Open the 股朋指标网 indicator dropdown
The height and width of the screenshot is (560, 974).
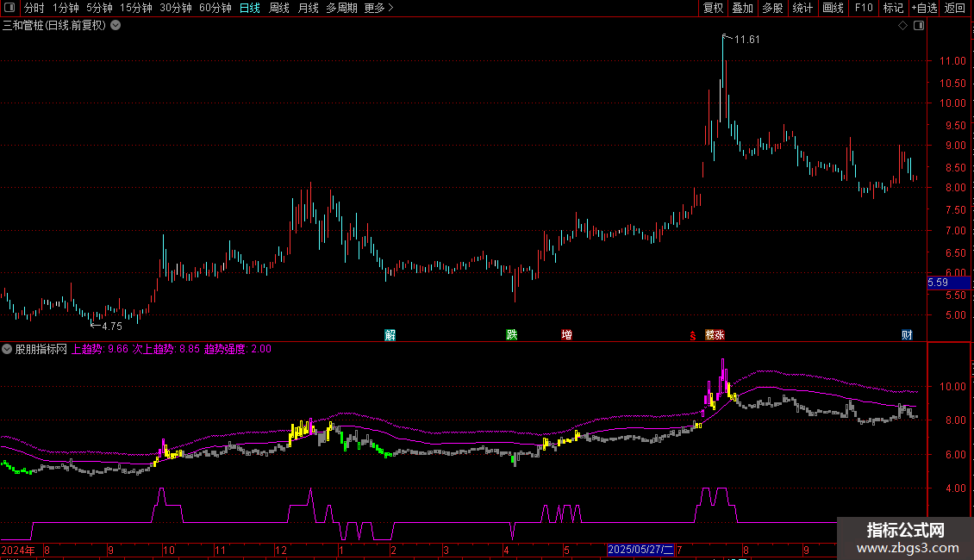pos(7,349)
